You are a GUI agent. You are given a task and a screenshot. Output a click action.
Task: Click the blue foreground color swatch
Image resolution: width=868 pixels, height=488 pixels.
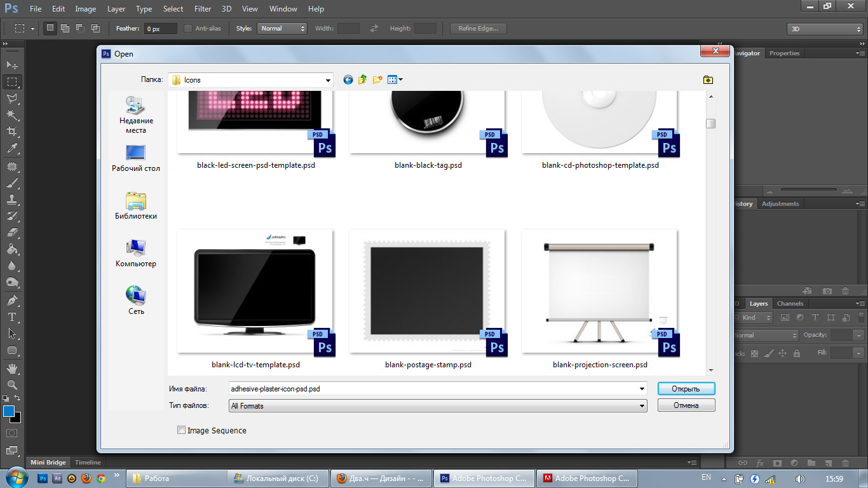point(9,411)
